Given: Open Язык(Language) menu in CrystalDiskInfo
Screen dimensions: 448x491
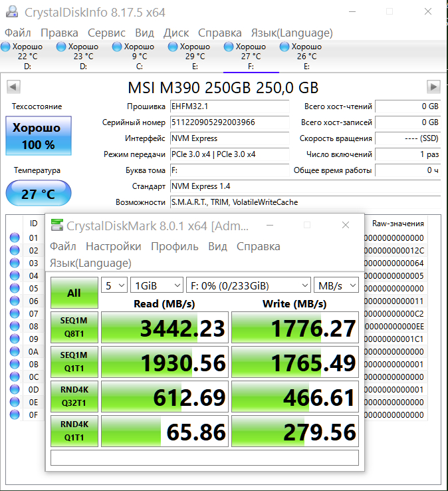Looking at the screenshot, I should [x=292, y=33].
